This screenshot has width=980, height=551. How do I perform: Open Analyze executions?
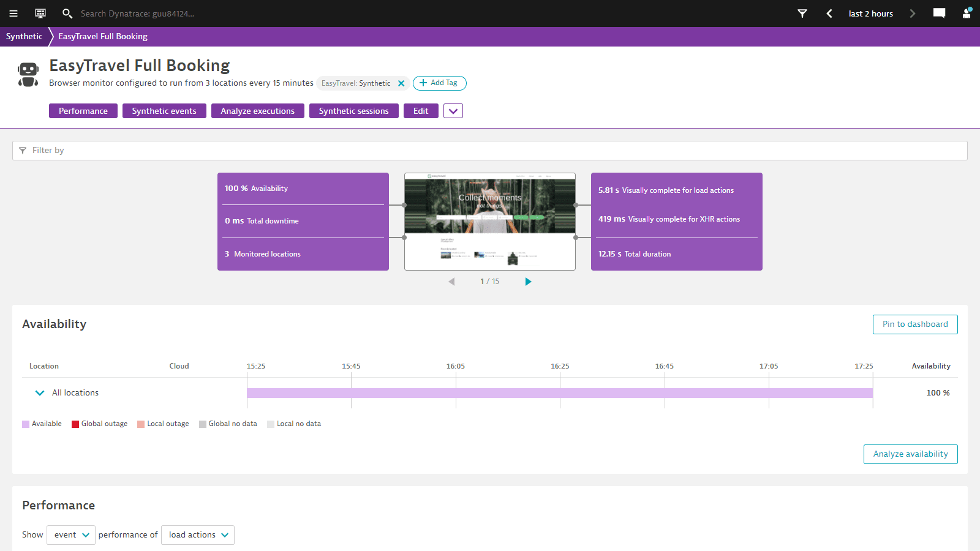[x=258, y=111]
